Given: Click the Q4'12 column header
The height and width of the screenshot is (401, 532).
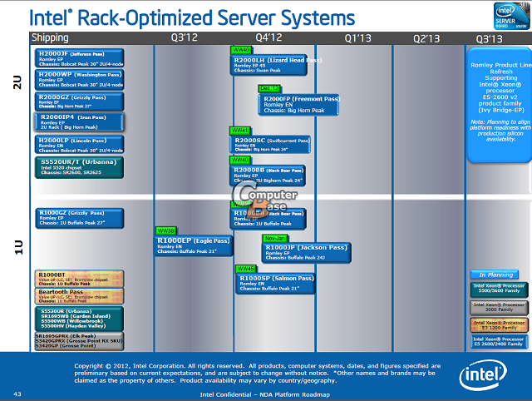Looking at the screenshot, I should pyautogui.click(x=268, y=37).
